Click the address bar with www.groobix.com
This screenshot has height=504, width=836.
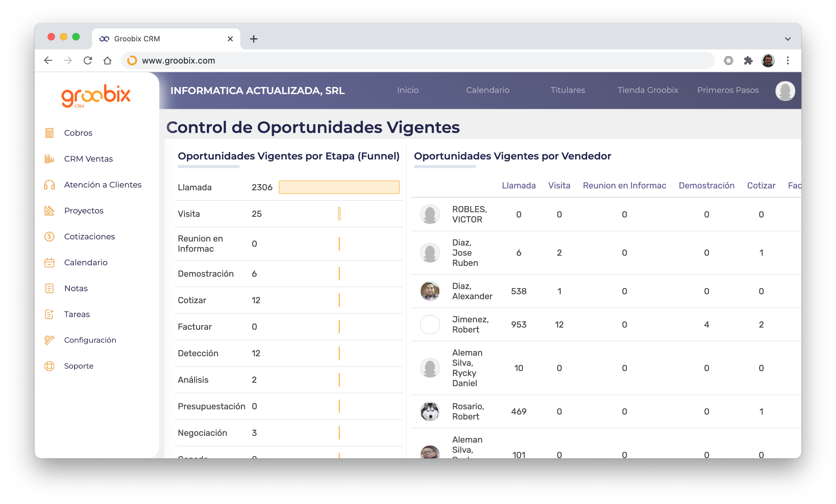pos(417,60)
